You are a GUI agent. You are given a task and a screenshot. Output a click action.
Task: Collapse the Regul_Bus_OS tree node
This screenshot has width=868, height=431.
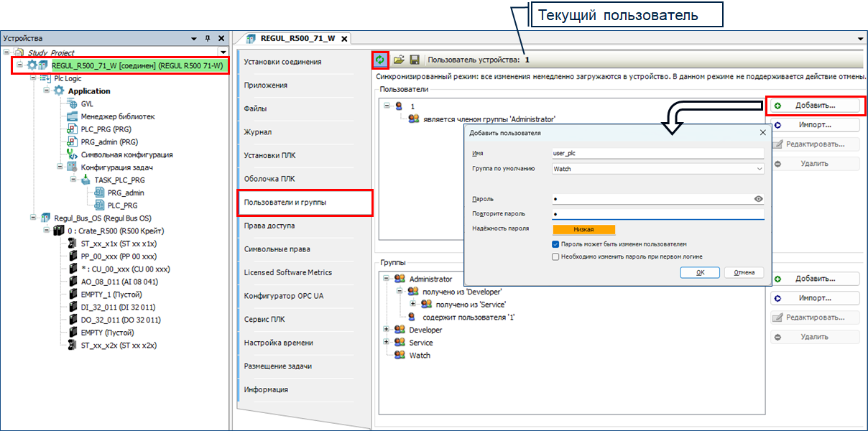coord(34,218)
